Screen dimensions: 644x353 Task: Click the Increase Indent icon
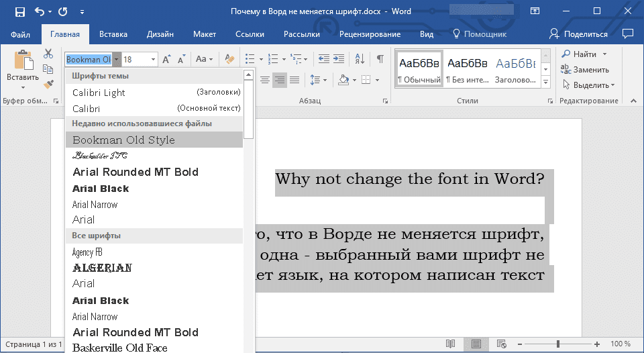coord(339,60)
